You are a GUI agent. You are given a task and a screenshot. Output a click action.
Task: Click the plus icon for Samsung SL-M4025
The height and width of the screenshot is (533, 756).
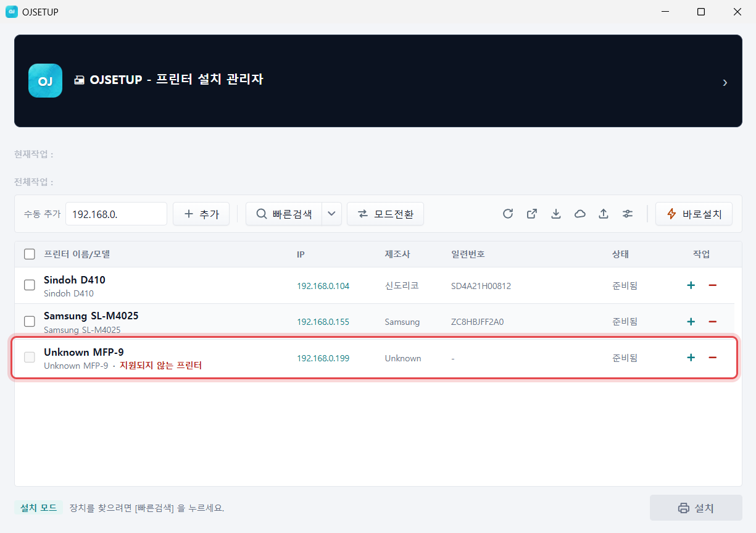point(691,322)
